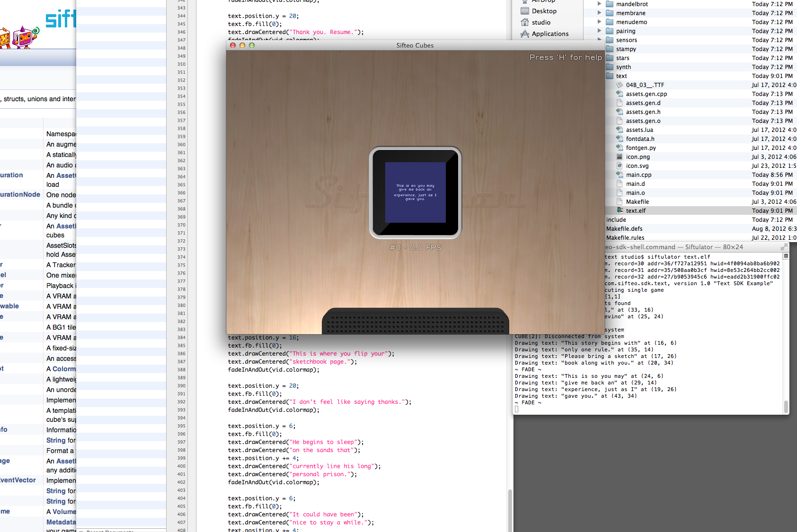Click Today 8:56 PM date of main.cpp

tap(772, 174)
